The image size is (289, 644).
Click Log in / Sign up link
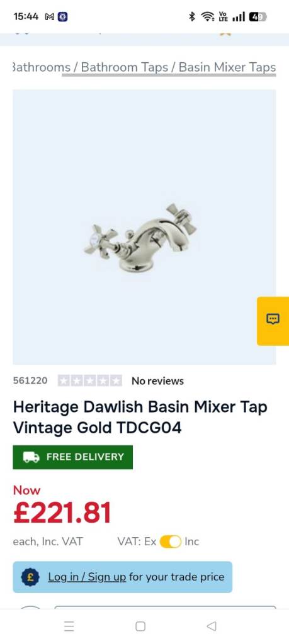pos(87,577)
